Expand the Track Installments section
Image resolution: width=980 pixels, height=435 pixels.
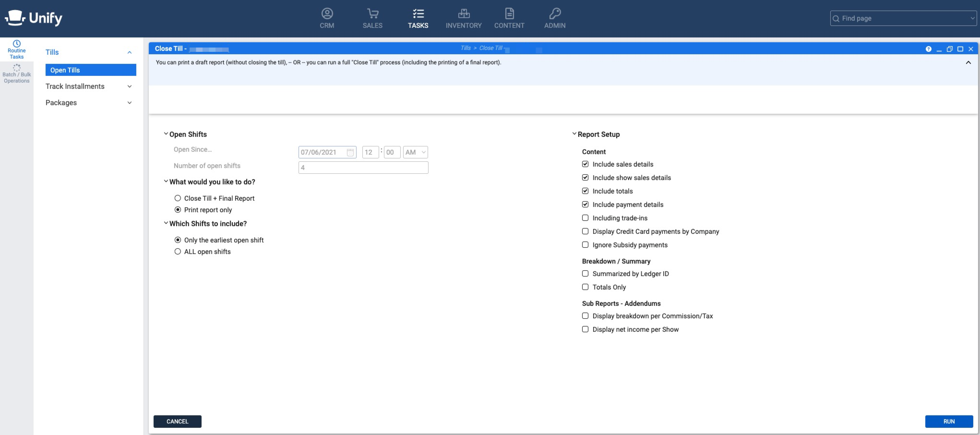pos(129,86)
